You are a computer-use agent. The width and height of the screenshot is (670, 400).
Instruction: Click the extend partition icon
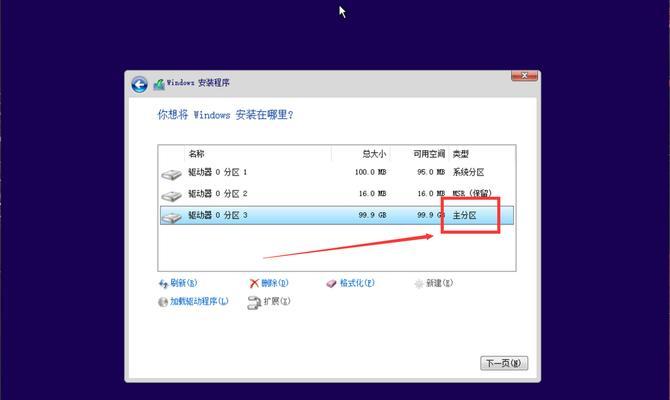point(254,302)
